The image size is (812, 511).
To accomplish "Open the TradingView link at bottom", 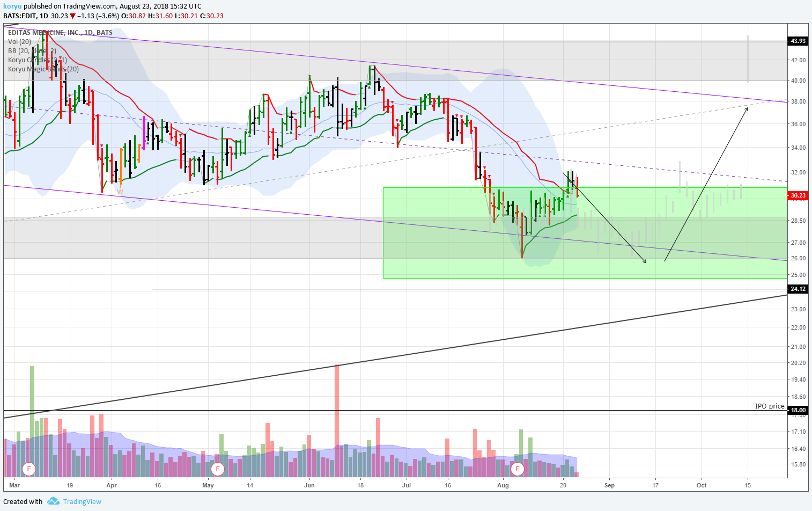I will [x=82, y=501].
